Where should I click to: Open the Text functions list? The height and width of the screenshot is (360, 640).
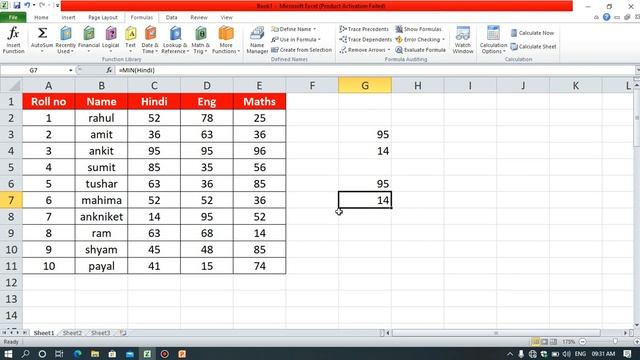[130, 40]
